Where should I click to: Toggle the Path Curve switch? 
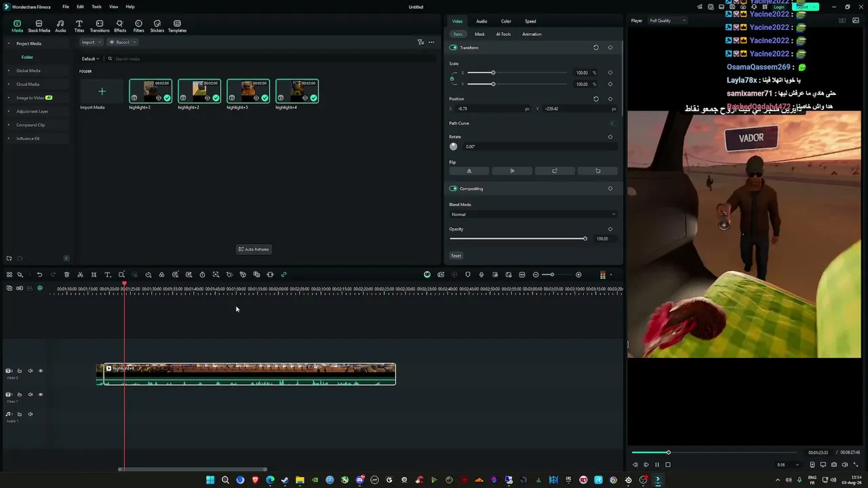click(x=613, y=123)
